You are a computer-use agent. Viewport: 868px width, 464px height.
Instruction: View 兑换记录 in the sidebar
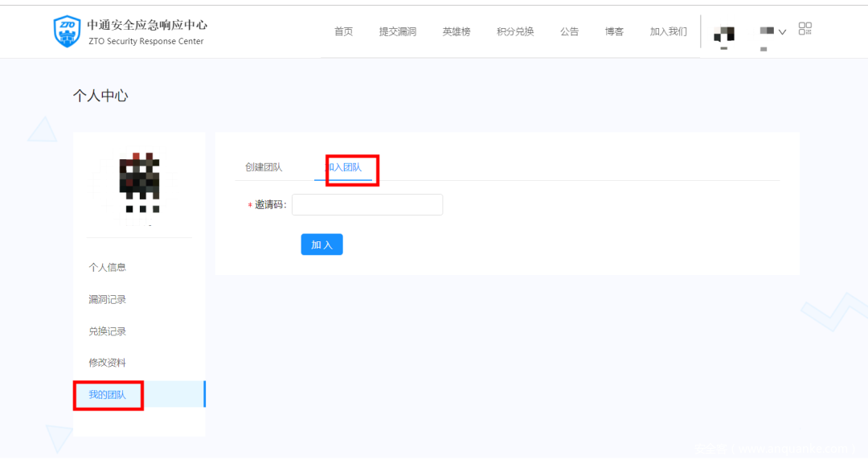tap(108, 331)
